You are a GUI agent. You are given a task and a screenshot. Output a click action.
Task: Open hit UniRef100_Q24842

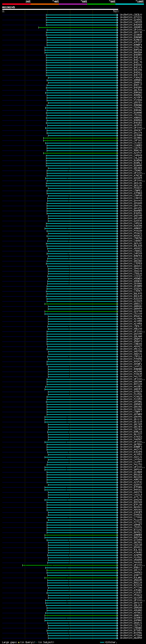(x=131, y=20)
